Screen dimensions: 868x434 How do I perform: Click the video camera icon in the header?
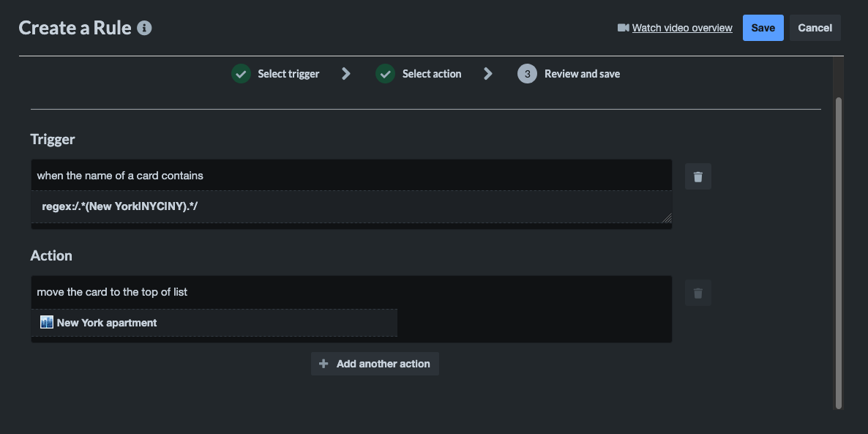(x=622, y=28)
